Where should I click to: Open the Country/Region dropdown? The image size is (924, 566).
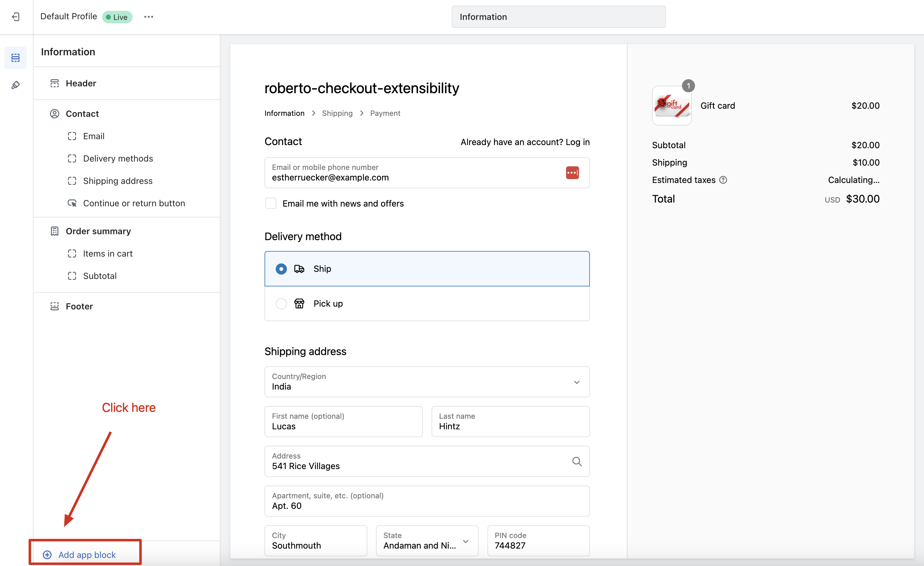click(x=427, y=382)
